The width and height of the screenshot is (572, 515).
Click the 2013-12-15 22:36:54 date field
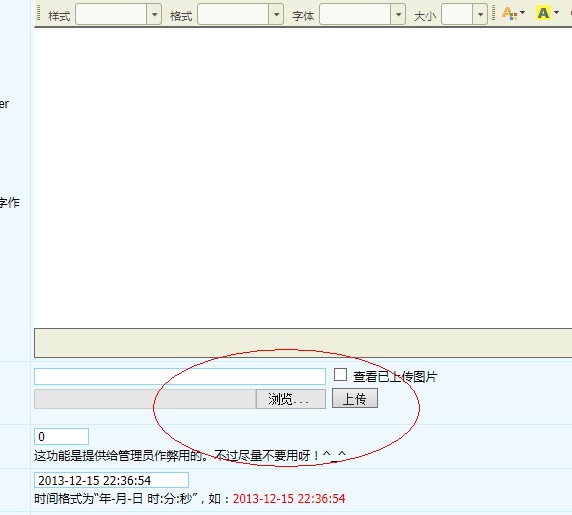coord(111,480)
